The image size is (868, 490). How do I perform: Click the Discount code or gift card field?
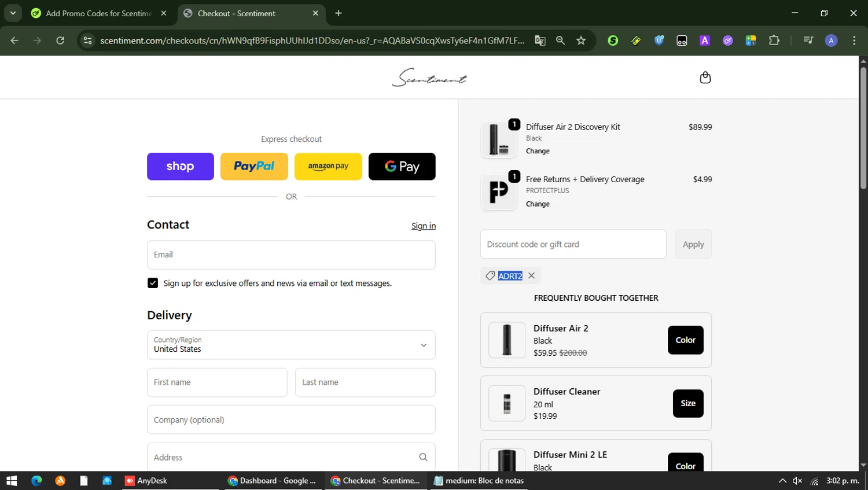(573, 244)
